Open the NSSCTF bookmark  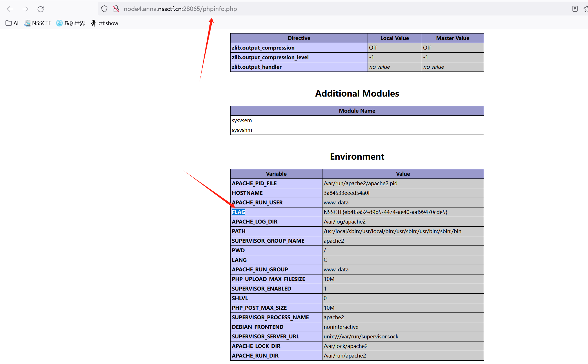point(37,23)
